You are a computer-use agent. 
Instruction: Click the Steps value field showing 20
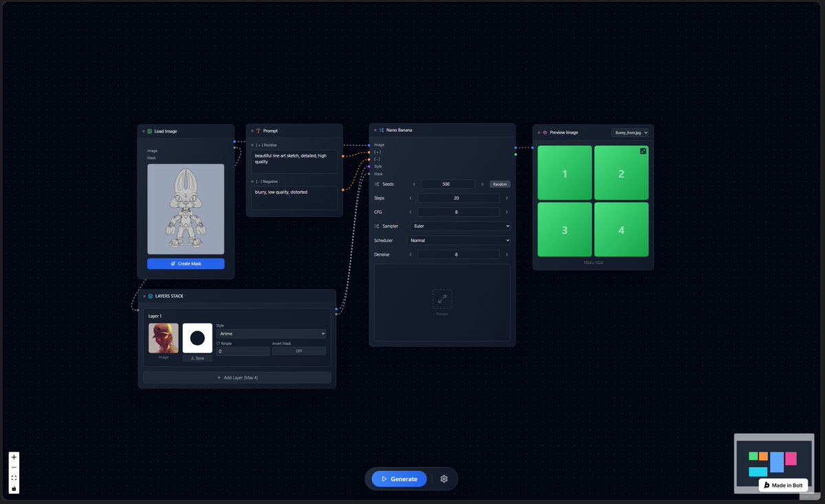459,198
